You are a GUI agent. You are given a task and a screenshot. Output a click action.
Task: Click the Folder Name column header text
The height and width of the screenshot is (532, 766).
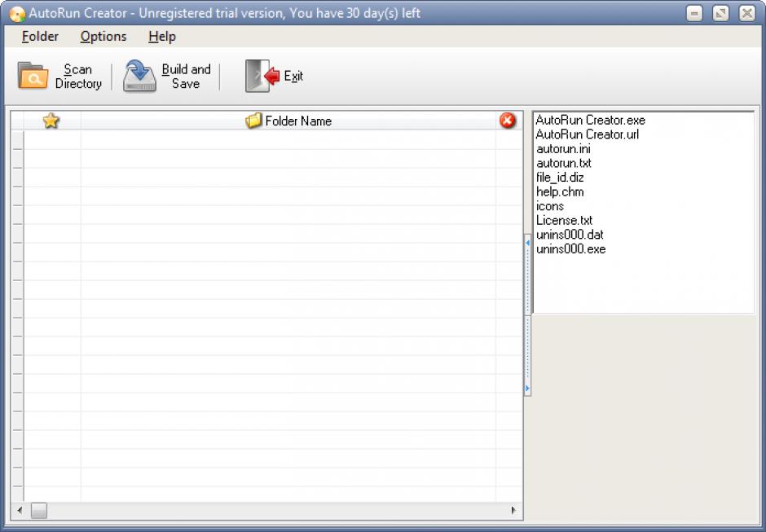[298, 121]
